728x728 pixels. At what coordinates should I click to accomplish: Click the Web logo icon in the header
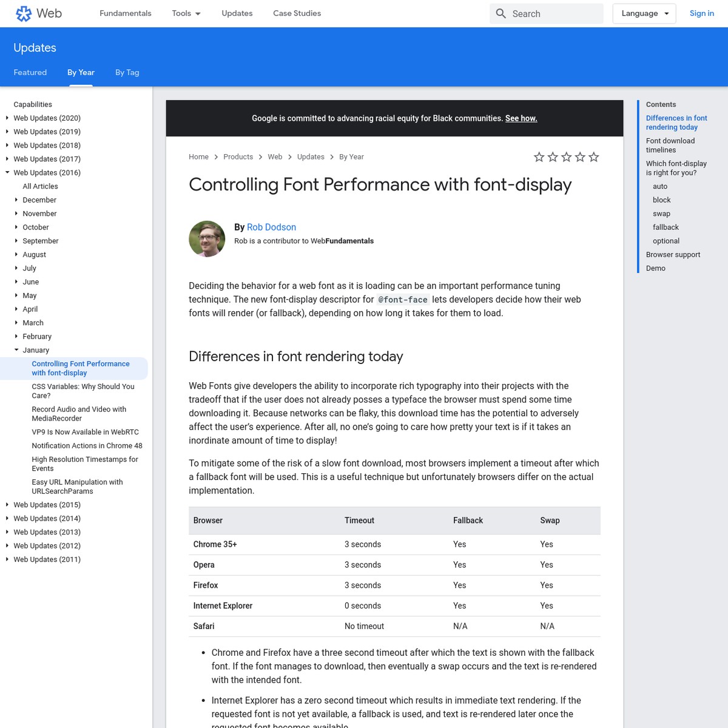24,13
